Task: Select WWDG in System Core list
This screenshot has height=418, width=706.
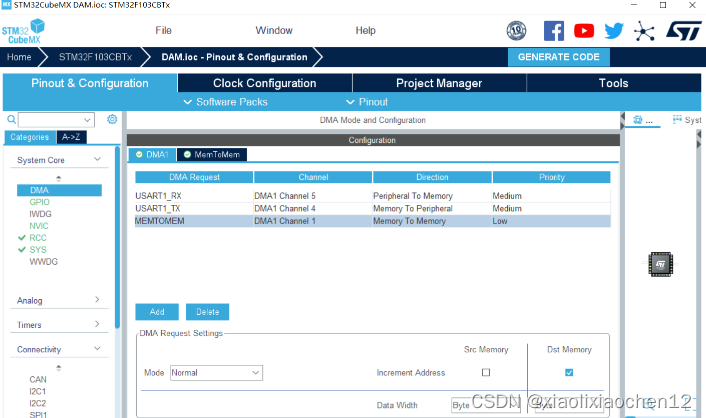Action: 44,261
